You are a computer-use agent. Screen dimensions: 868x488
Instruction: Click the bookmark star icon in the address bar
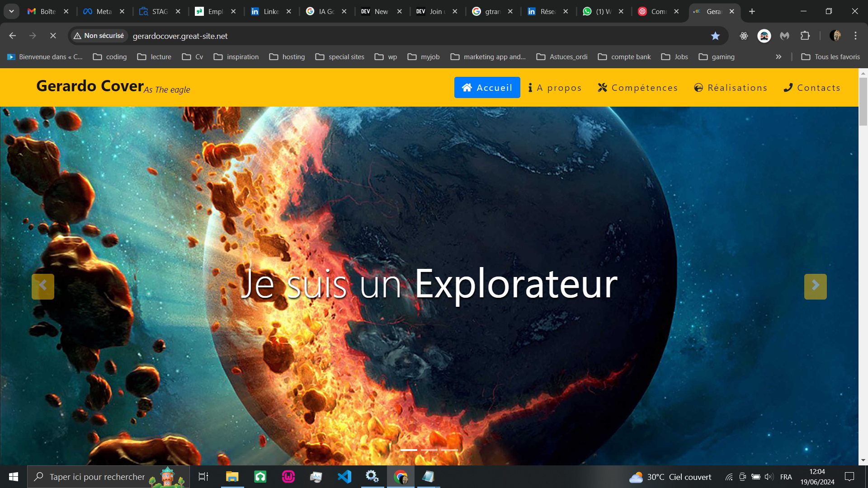tap(715, 36)
